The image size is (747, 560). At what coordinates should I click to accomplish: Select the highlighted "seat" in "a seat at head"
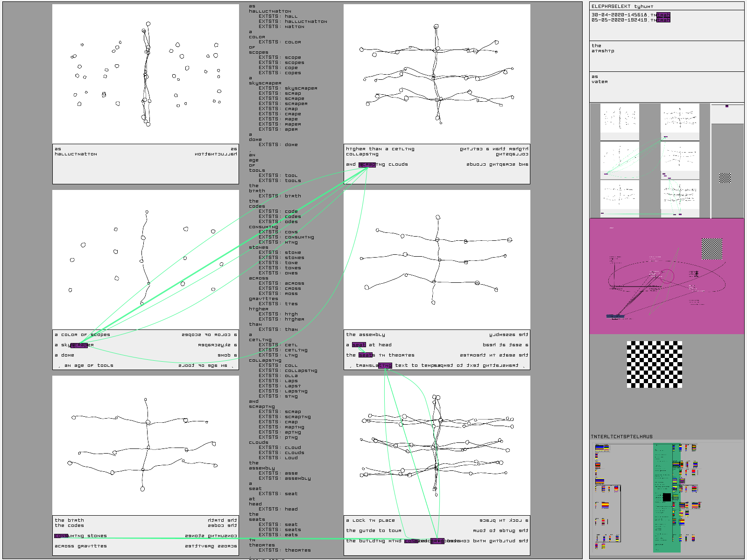(x=359, y=345)
